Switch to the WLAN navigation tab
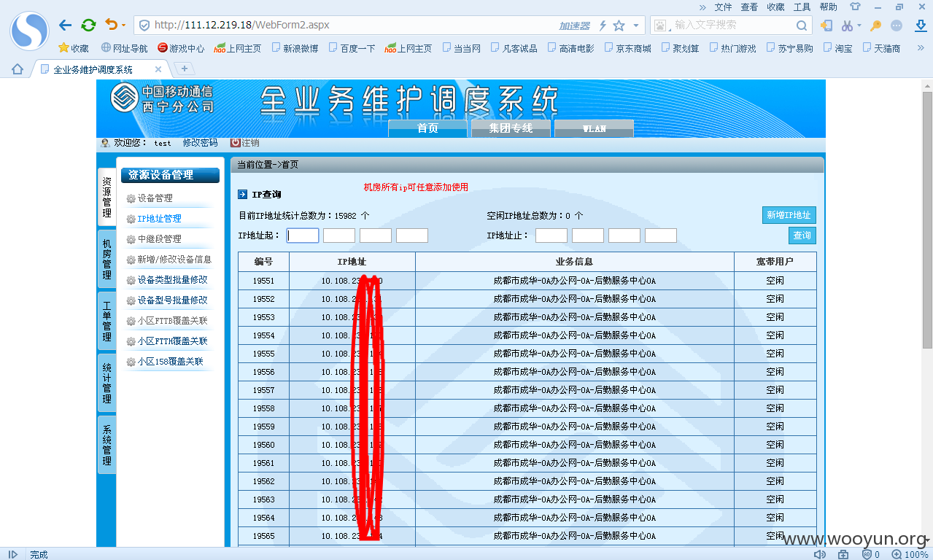 point(594,128)
